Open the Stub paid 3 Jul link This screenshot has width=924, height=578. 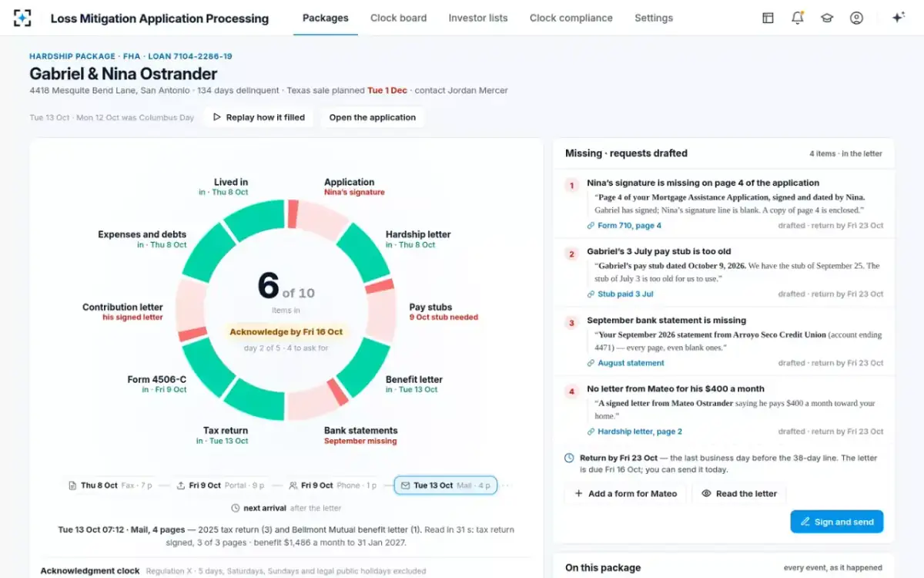[x=625, y=294]
